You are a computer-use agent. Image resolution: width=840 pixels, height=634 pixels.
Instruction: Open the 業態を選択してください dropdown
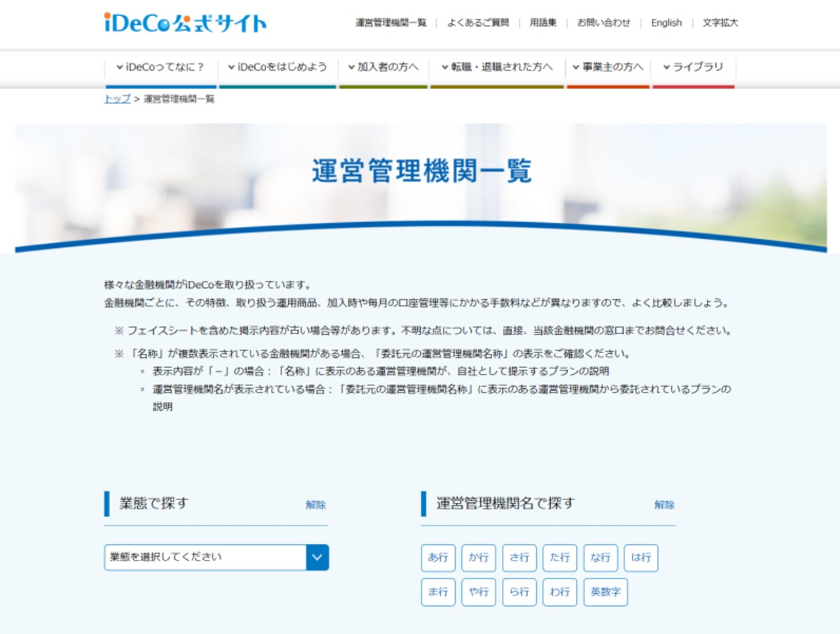tap(216, 558)
